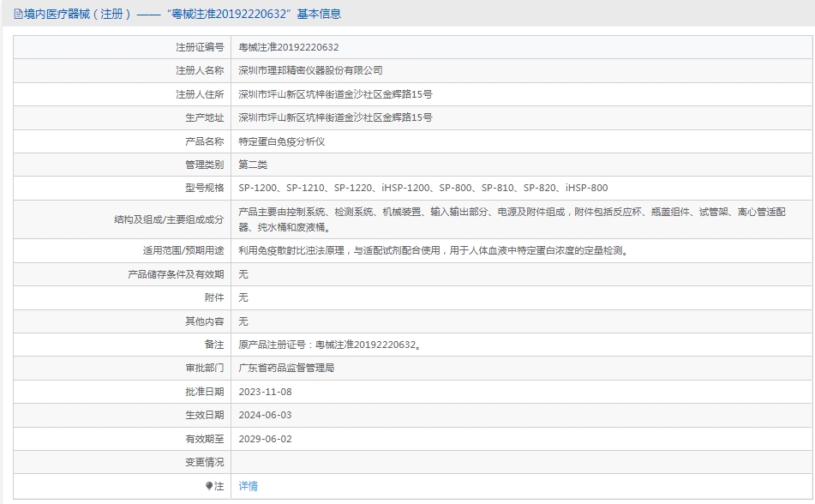815x504 pixels.
Task: Click expiry date 2029-06-02
Action: click(265, 439)
